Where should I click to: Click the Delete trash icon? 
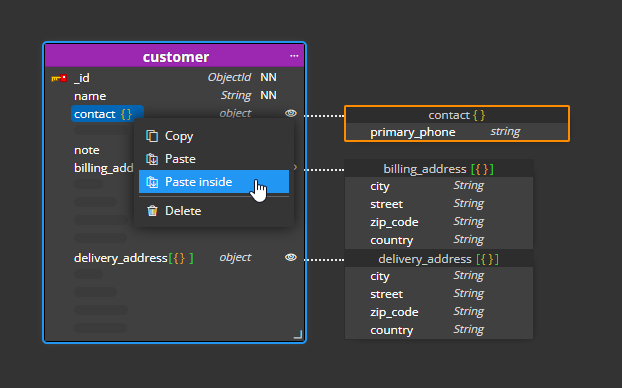152,211
